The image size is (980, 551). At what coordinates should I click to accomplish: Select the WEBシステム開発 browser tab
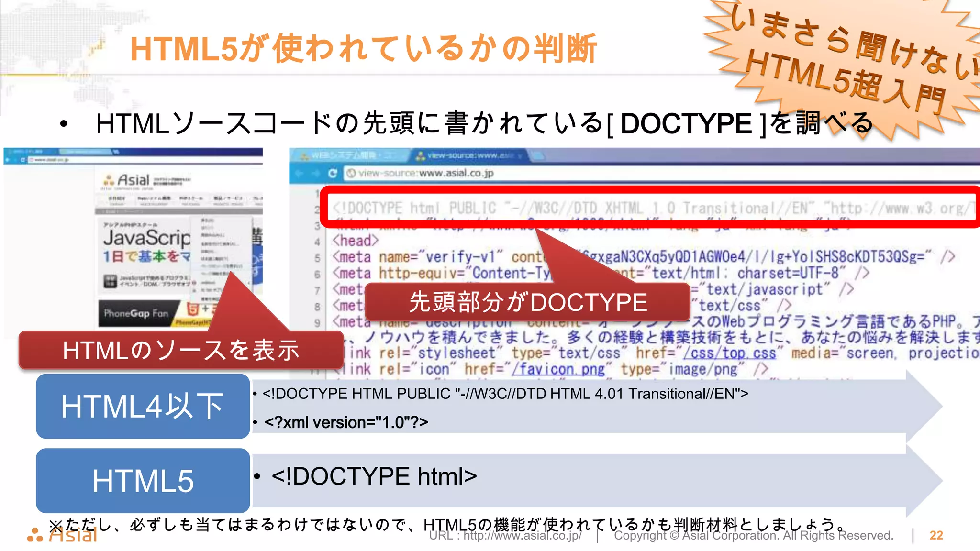[x=349, y=155]
